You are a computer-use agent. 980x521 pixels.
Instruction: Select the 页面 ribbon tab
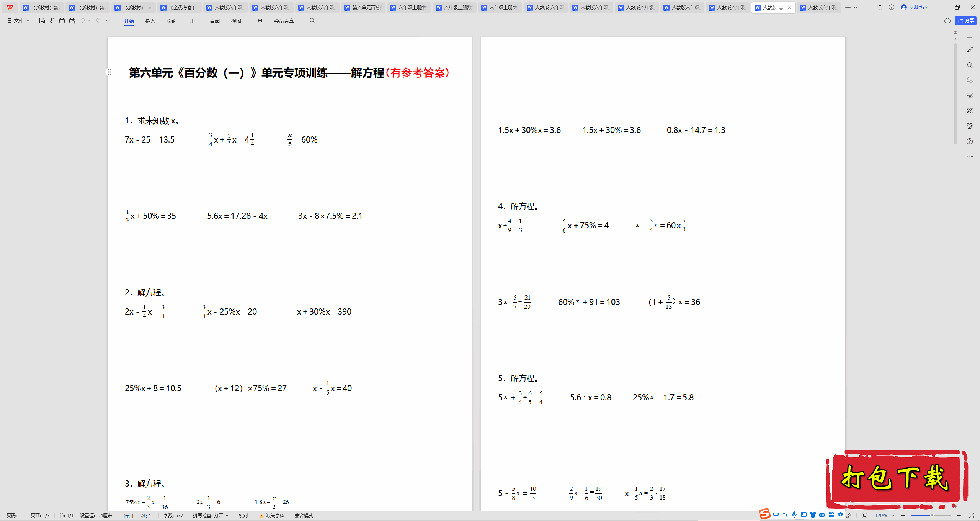[x=172, y=21]
